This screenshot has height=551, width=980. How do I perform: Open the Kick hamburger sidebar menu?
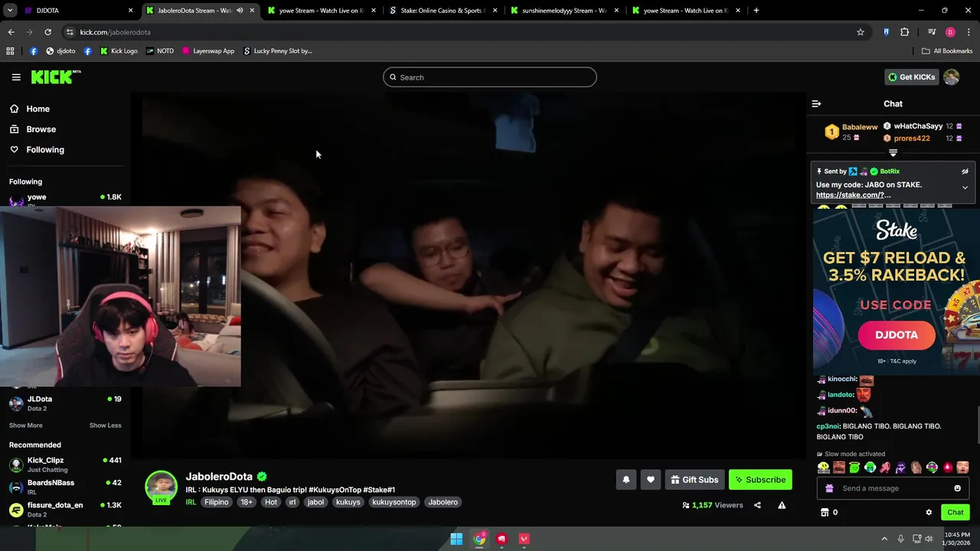tap(16, 77)
